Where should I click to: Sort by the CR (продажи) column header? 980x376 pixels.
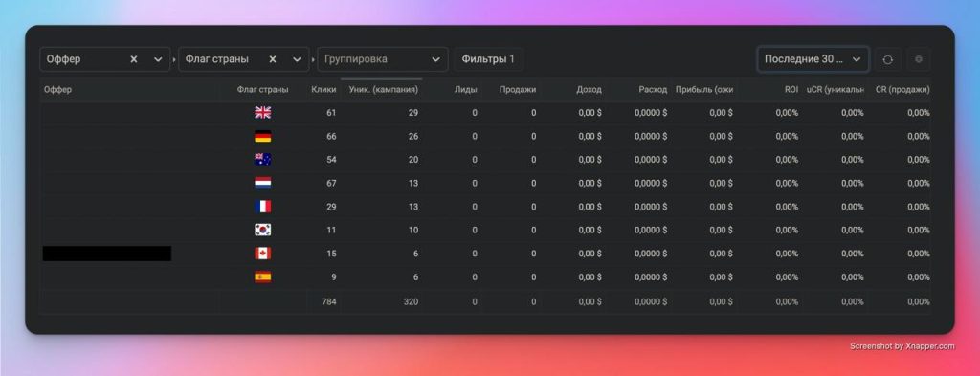click(902, 90)
